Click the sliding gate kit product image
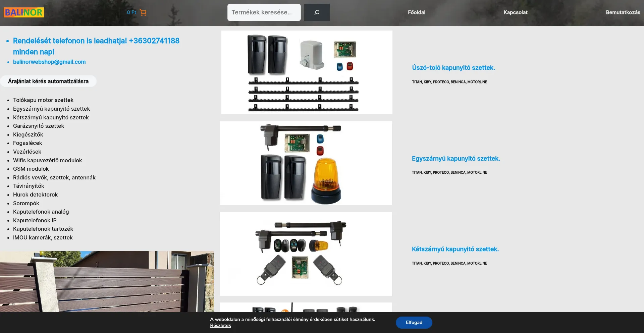The height and width of the screenshot is (333, 644). click(x=307, y=72)
